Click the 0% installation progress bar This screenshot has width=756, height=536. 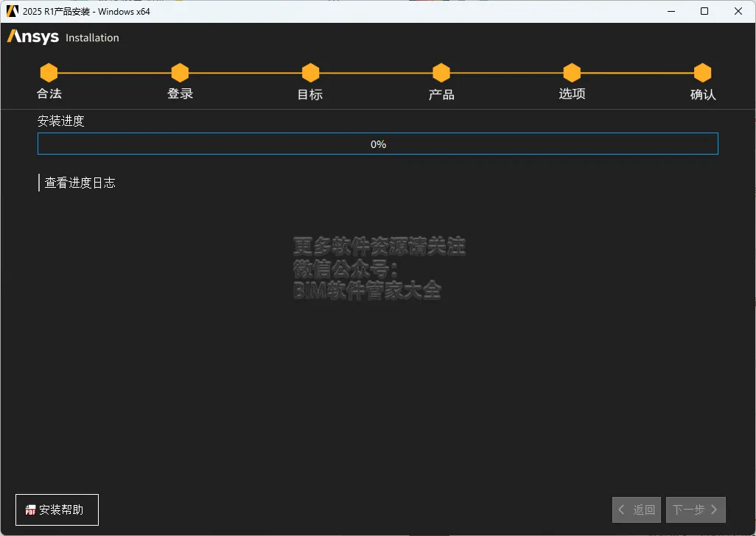[x=378, y=144]
